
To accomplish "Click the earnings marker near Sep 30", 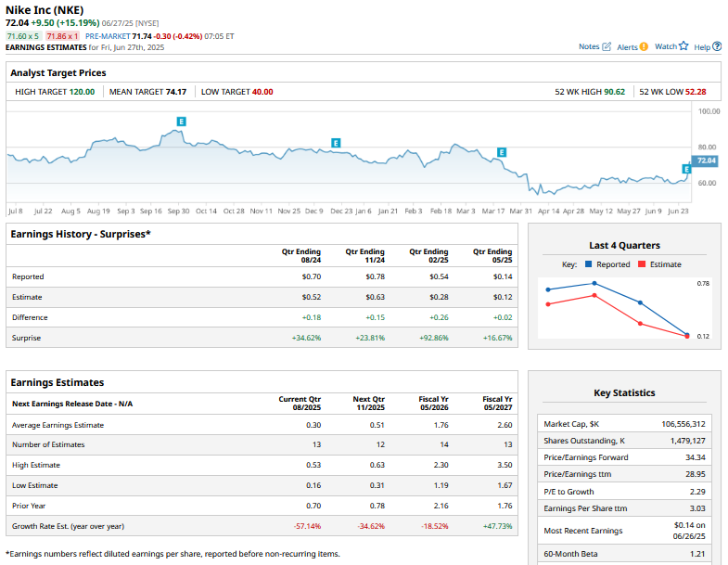I will [x=181, y=122].
